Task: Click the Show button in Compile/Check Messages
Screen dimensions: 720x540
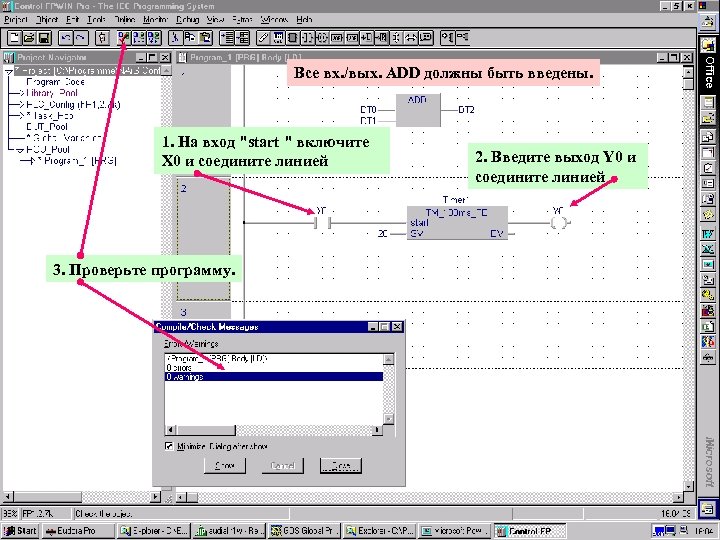Action: [x=225, y=466]
